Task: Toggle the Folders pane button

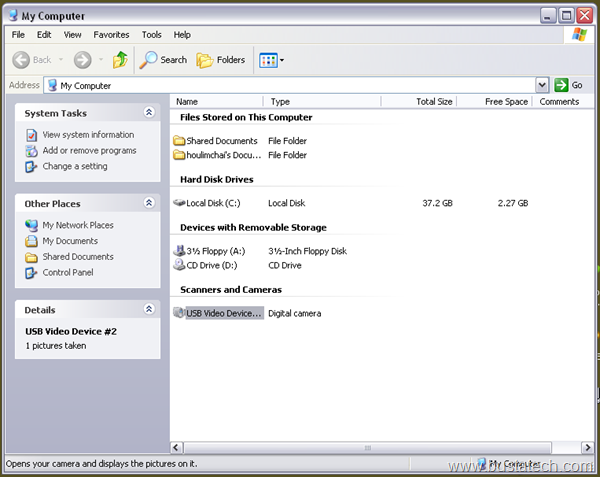Action: pyautogui.click(x=221, y=60)
